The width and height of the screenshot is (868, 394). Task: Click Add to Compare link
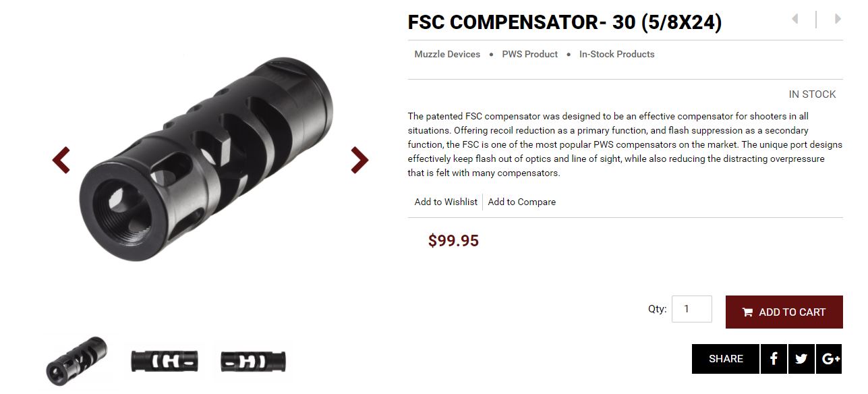pyautogui.click(x=521, y=202)
